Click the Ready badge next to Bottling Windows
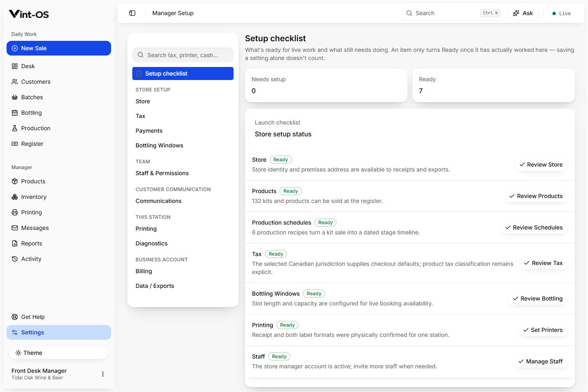This screenshot has width=588, height=392. [x=314, y=294]
